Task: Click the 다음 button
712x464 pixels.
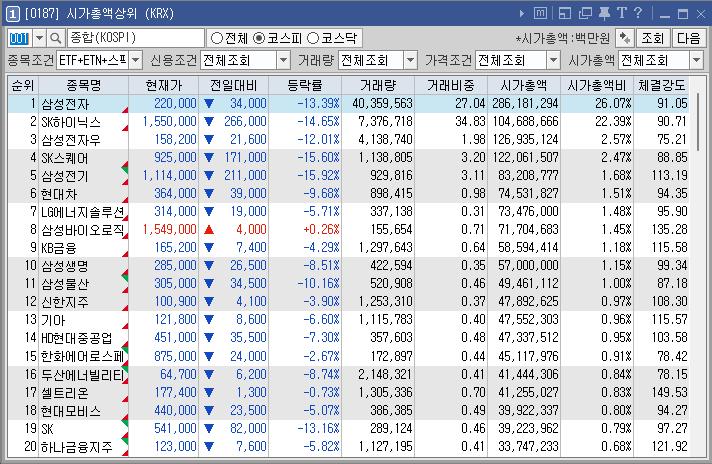Action: [x=688, y=38]
